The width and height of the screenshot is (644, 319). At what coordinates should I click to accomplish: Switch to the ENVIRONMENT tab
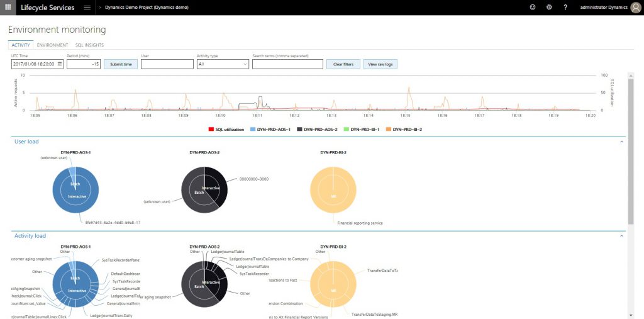[53, 45]
